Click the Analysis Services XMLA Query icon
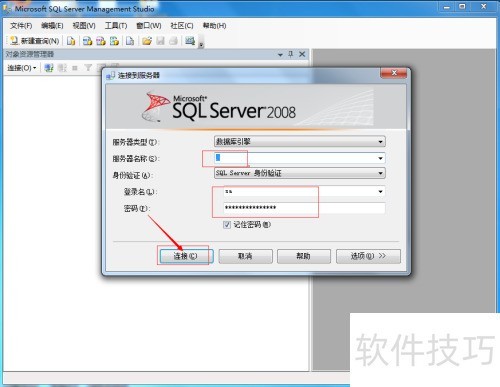Image resolution: width=500 pixels, height=387 pixels. [114, 41]
